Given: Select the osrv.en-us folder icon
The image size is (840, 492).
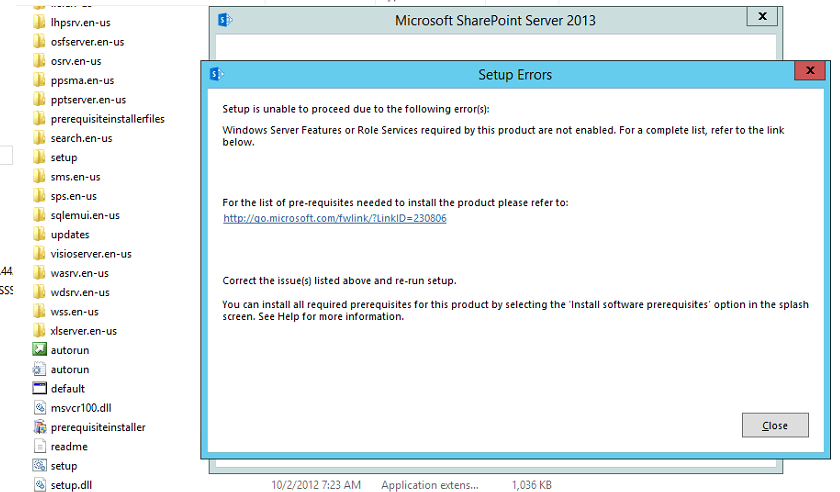Looking at the screenshot, I should pyautogui.click(x=39, y=61).
